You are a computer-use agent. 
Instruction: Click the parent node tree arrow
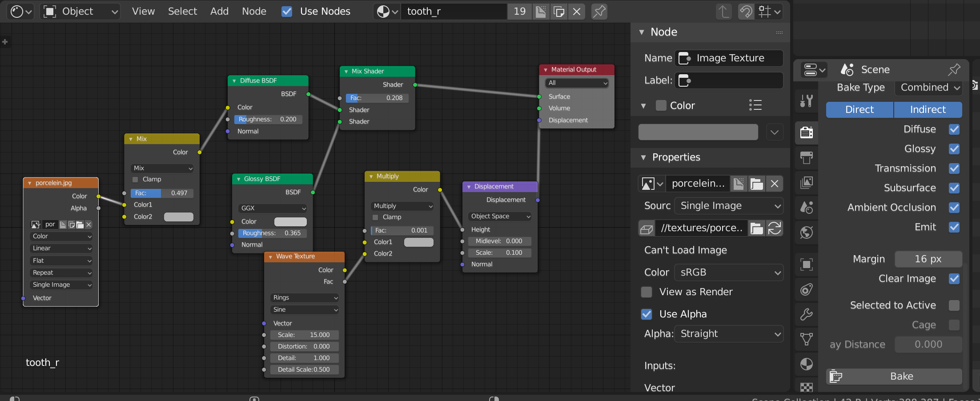(x=723, y=12)
